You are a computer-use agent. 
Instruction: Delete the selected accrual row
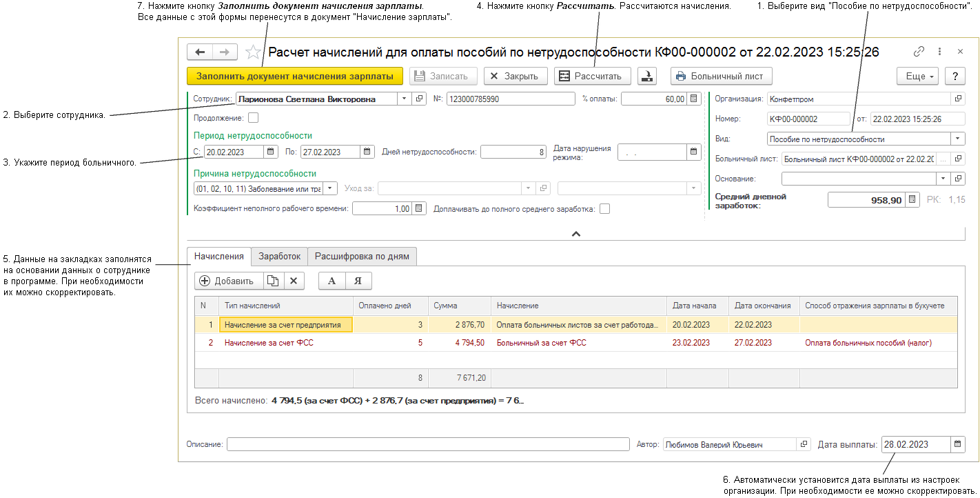point(294,281)
